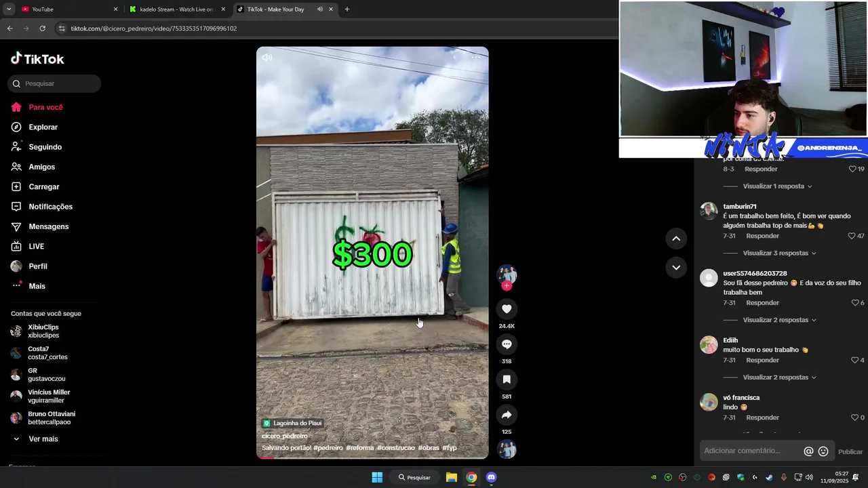Expand Visualizar 2 respostas under Edilh
868x488 pixels.
(779, 378)
